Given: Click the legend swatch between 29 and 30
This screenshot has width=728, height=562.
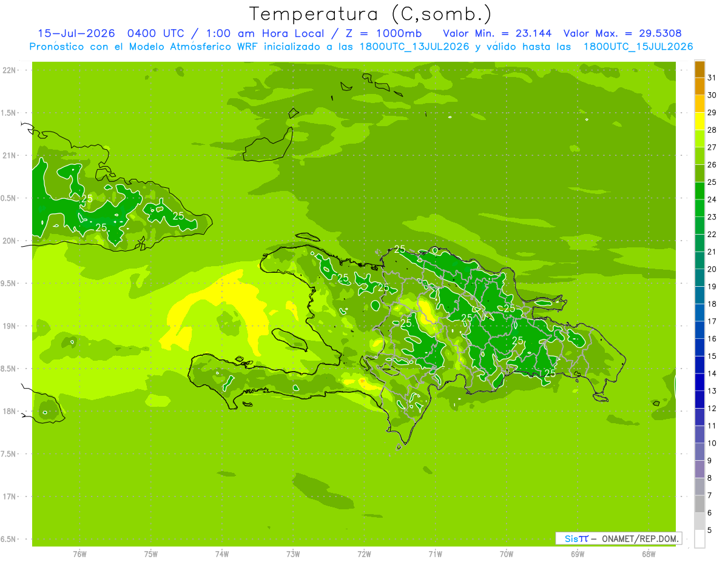Looking at the screenshot, I should [x=699, y=104].
